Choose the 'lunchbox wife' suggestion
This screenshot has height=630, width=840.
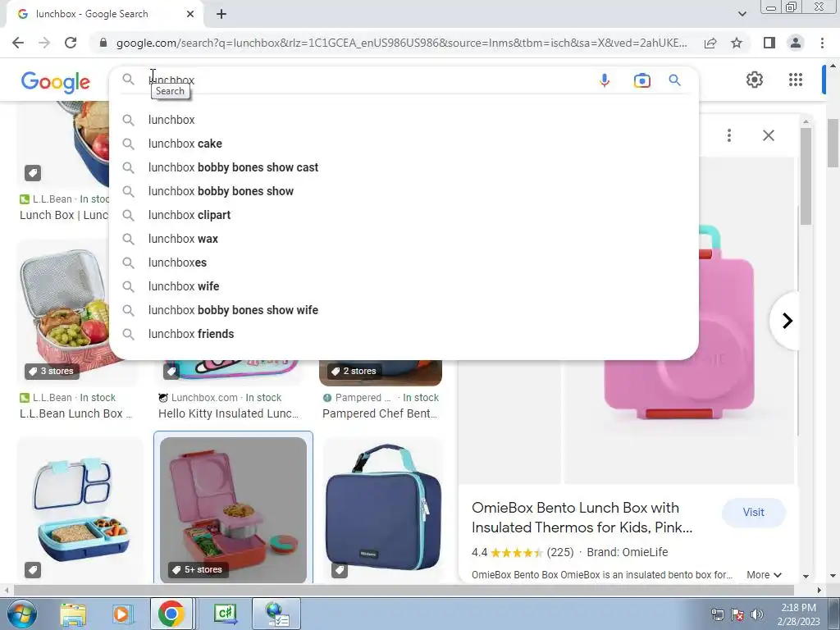tap(404, 286)
